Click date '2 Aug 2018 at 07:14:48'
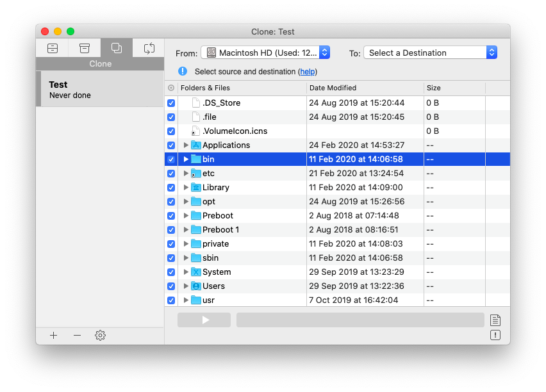This screenshot has width=546, height=392. pyautogui.click(x=354, y=215)
